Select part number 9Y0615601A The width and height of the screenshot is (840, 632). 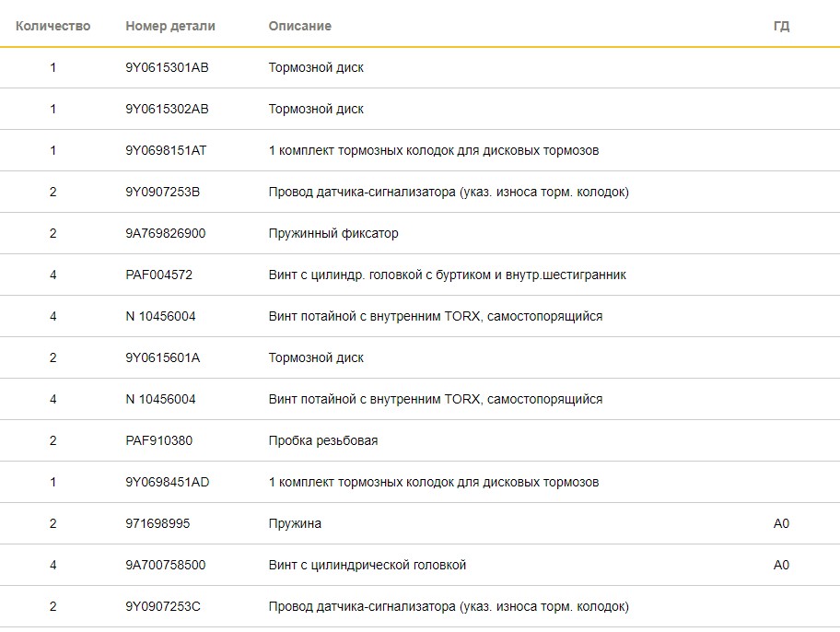point(162,357)
